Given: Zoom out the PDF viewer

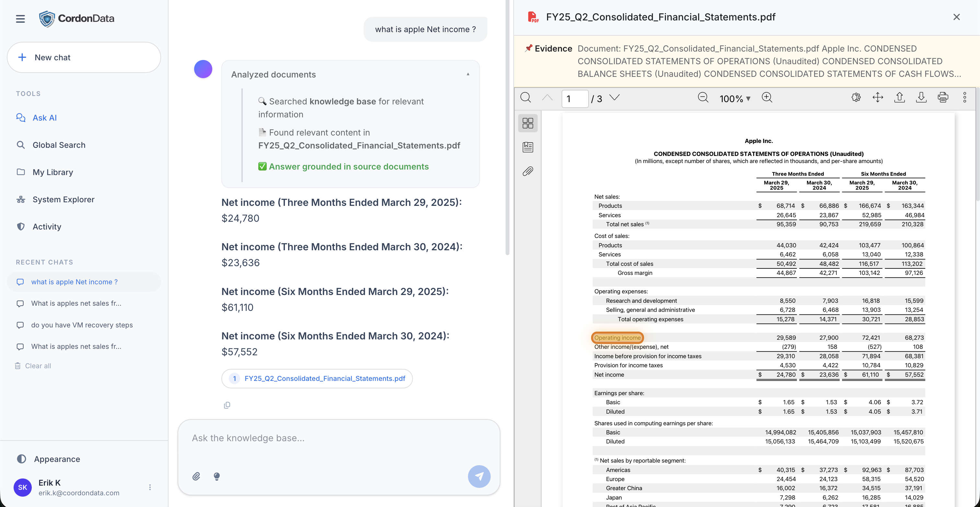Looking at the screenshot, I should (x=703, y=98).
